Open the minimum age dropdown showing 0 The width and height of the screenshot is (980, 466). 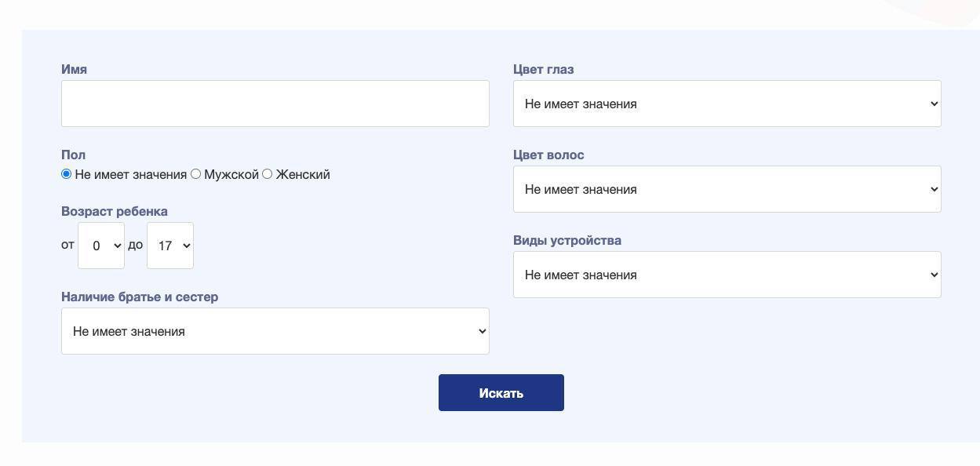101,246
